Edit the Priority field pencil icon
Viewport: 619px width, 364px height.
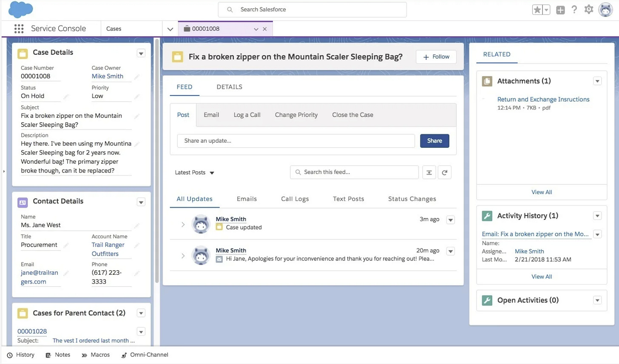(x=137, y=97)
